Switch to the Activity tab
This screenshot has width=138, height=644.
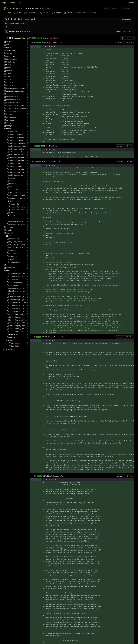[92, 13]
